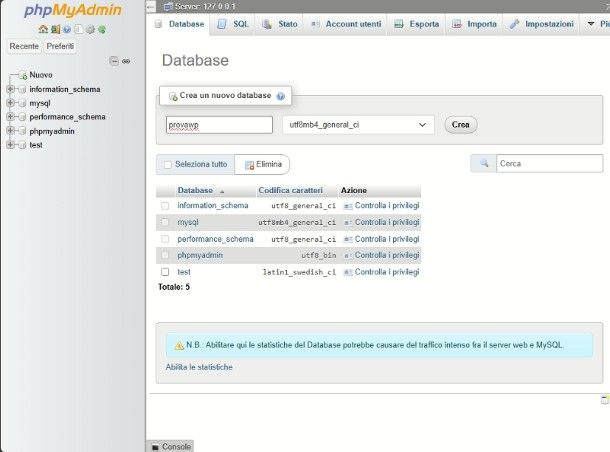Click the small page icon above the Console bar
610x452 pixels.
[x=605, y=399]
